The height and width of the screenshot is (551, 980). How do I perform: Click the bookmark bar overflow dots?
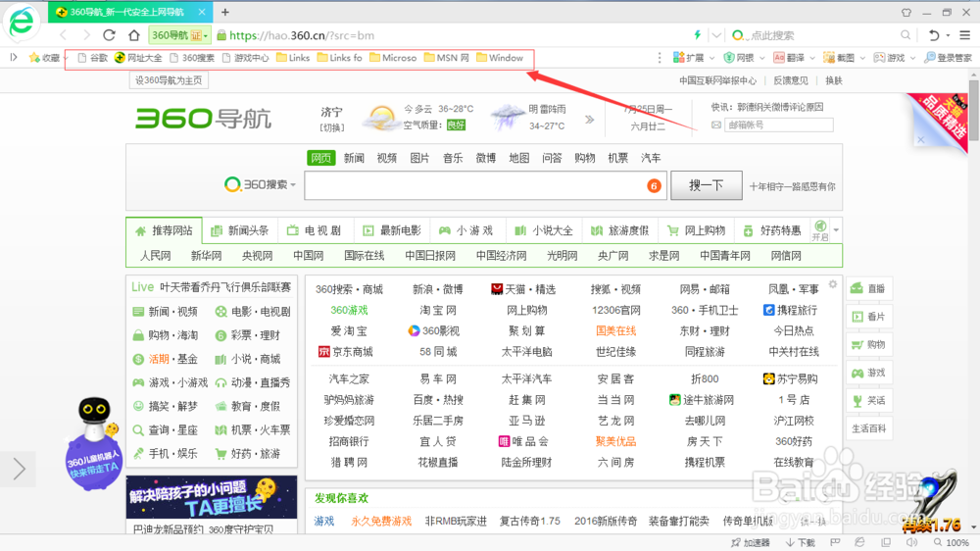[x=660, y=58]
